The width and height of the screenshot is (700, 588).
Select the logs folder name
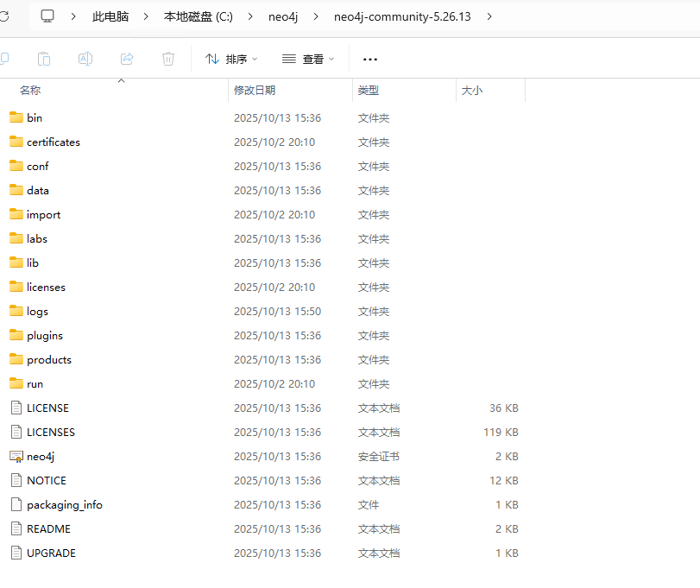tap(37, 312)
